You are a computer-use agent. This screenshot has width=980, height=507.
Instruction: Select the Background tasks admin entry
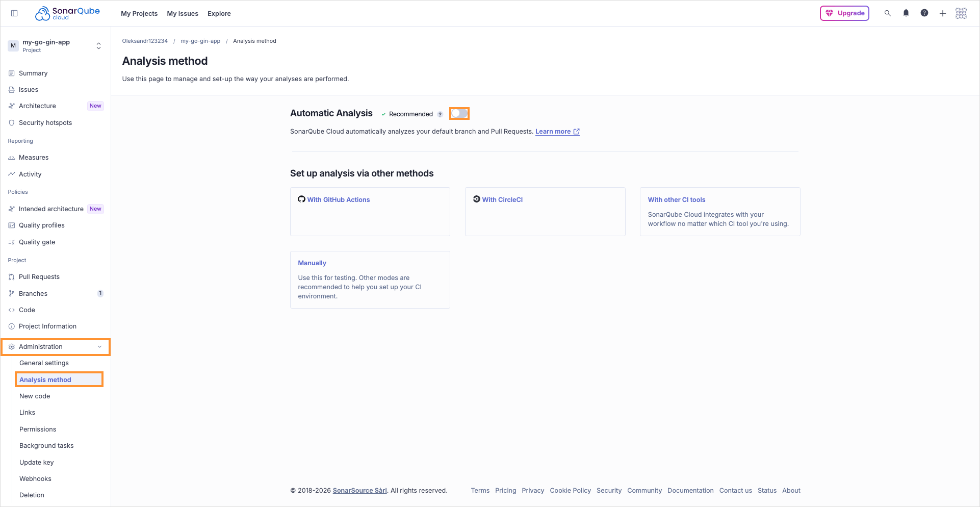click(x=46, y=445)
